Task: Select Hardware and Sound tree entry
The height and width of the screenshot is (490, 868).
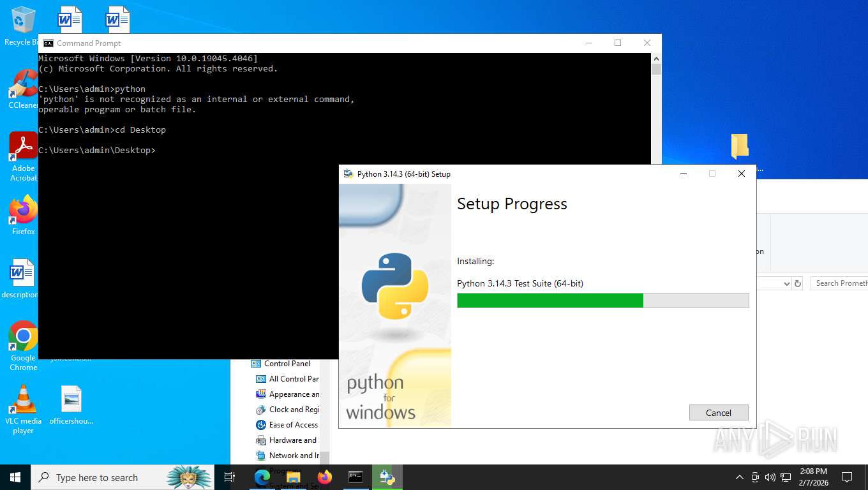Action: [x=287, y=440]
